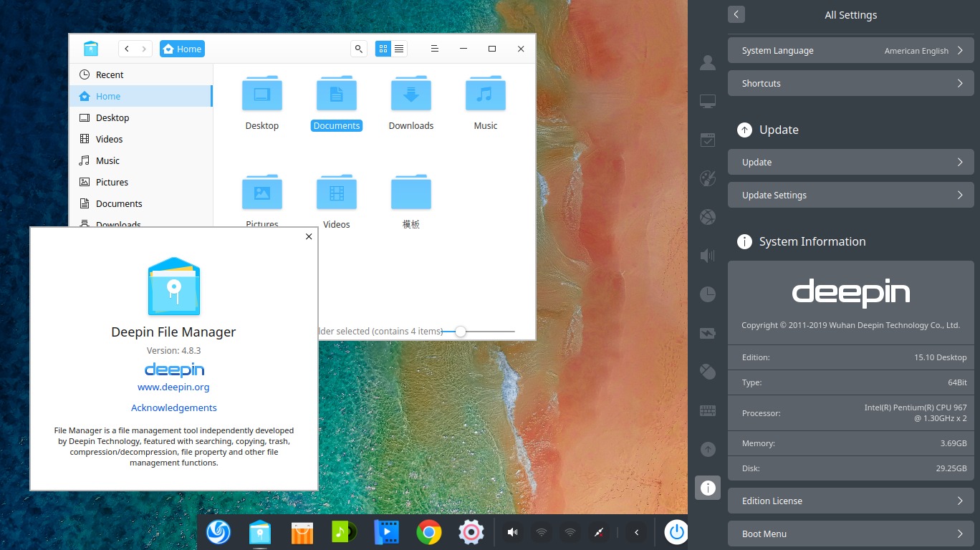Click the 15.10 Desktop edition value
Viewport: 980px width, 550px height.
click(941, 357)
